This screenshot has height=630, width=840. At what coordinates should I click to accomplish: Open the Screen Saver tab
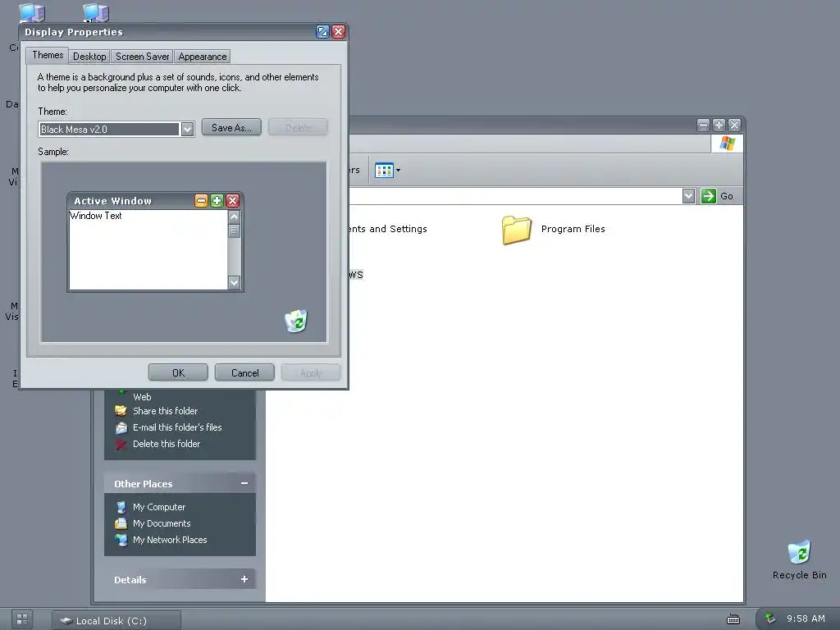point(142,57)
